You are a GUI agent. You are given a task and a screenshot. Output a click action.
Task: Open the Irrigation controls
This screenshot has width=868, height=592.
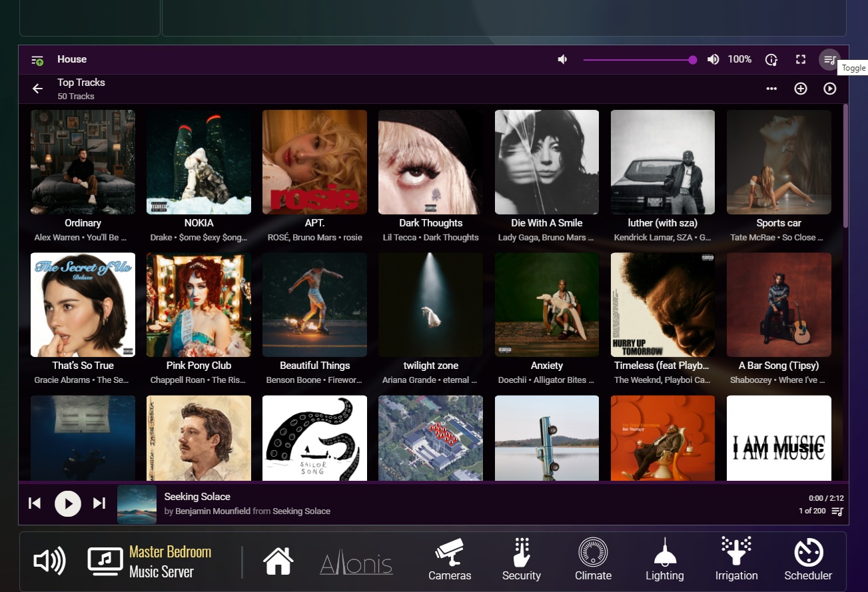pyautogui.click(x=736, y=560)
